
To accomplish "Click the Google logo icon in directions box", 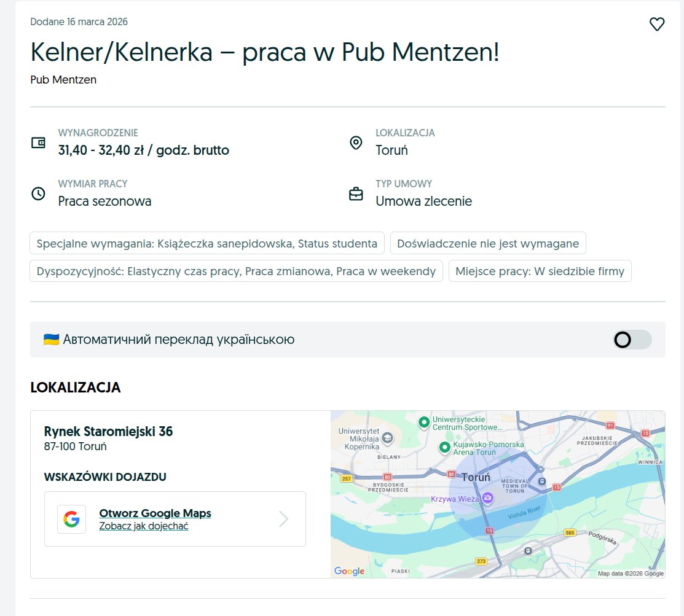I will click(x=71, y=519).
